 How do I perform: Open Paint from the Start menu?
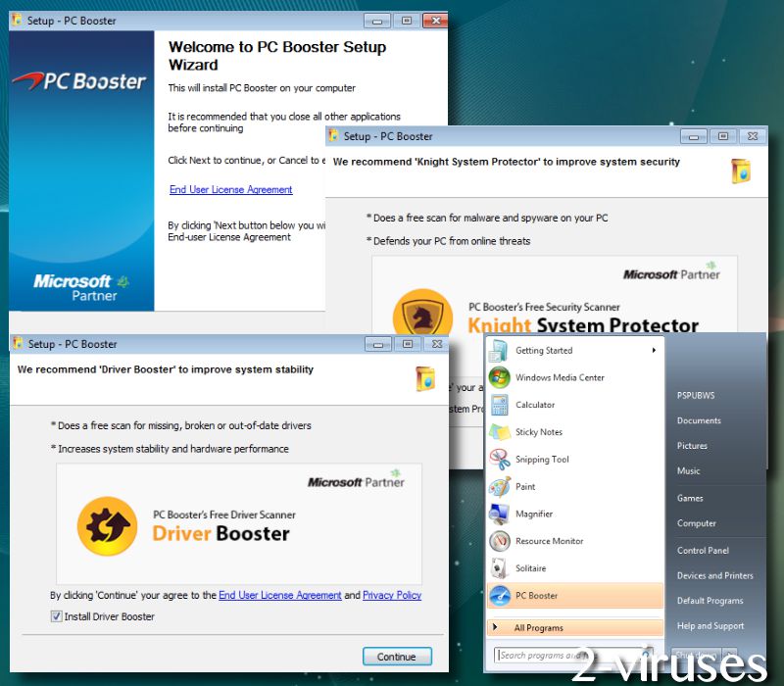(574, 486)
